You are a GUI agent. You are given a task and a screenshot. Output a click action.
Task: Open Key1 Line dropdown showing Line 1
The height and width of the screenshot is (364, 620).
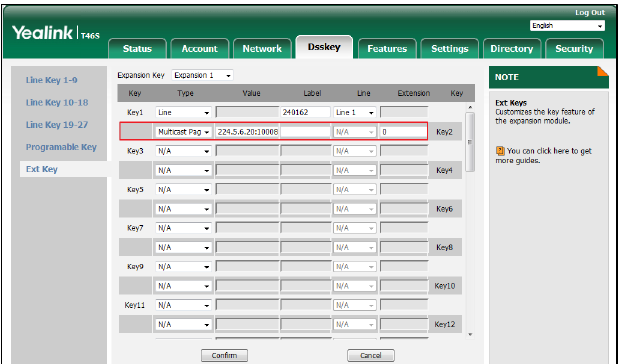click(x=355, y=113)
